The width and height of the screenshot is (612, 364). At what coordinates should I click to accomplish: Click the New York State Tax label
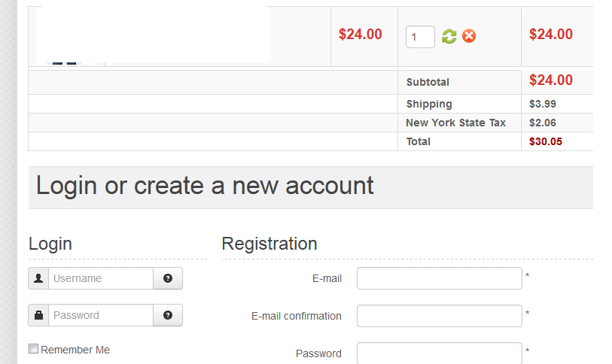(x=455, y=123)
